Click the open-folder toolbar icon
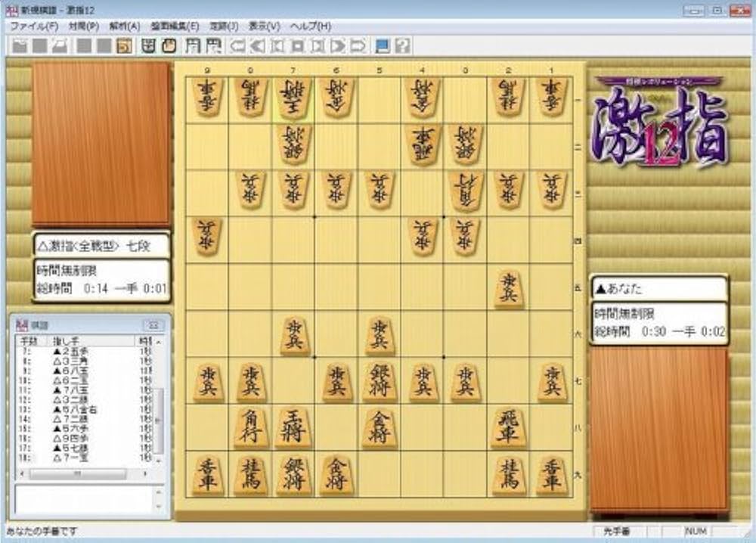 point(20,46)
